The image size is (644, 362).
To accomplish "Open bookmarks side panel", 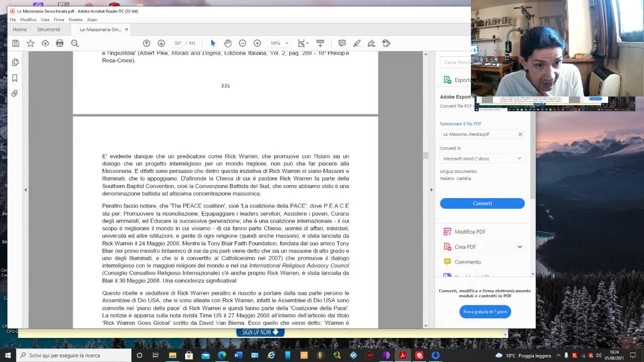I will [x=15, y=78].
